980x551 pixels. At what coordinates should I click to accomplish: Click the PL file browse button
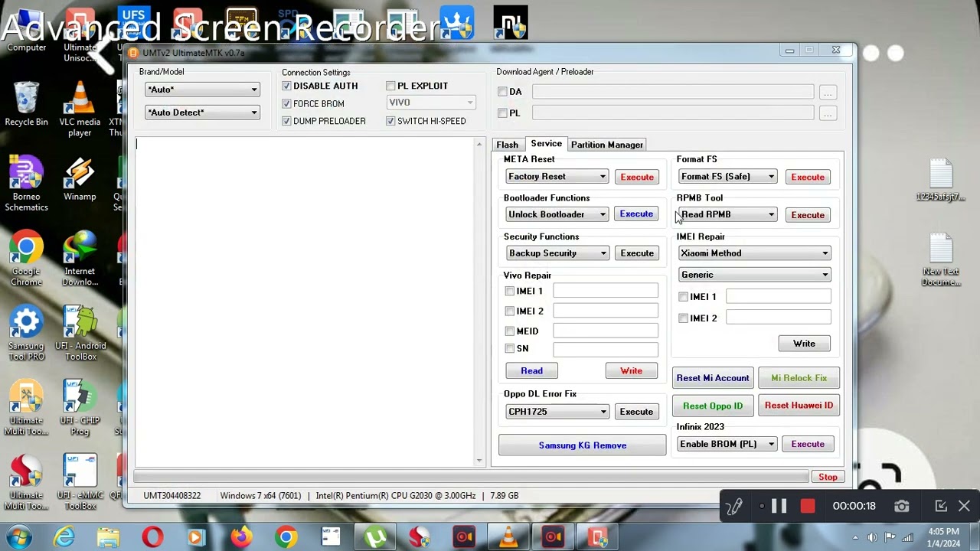click(x=828, y=113)
